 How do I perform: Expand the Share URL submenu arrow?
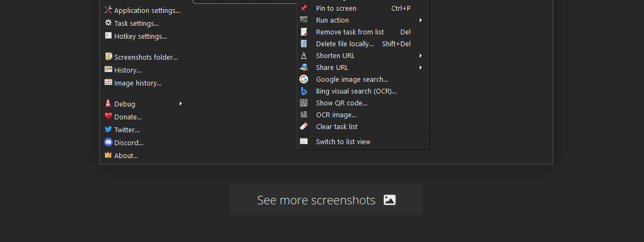[420, 68]
